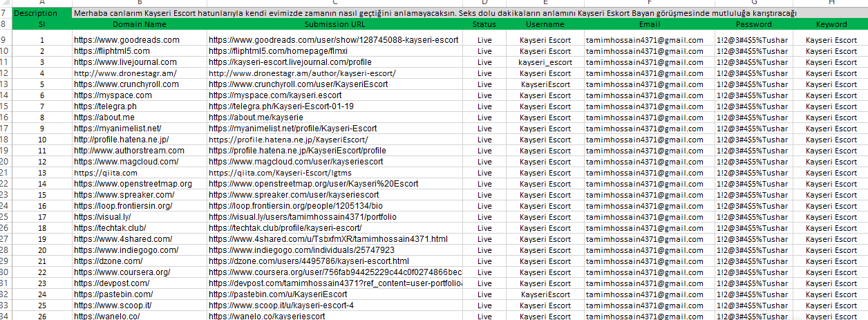Click the kayseri_escort username cell
This screenshot has height=320, width=868.
[545, 62]
